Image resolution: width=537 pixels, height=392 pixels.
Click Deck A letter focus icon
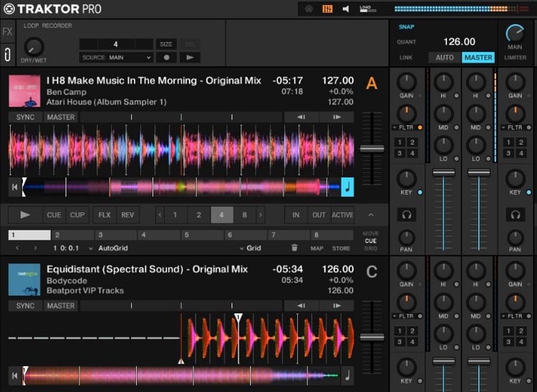point(372,83)
